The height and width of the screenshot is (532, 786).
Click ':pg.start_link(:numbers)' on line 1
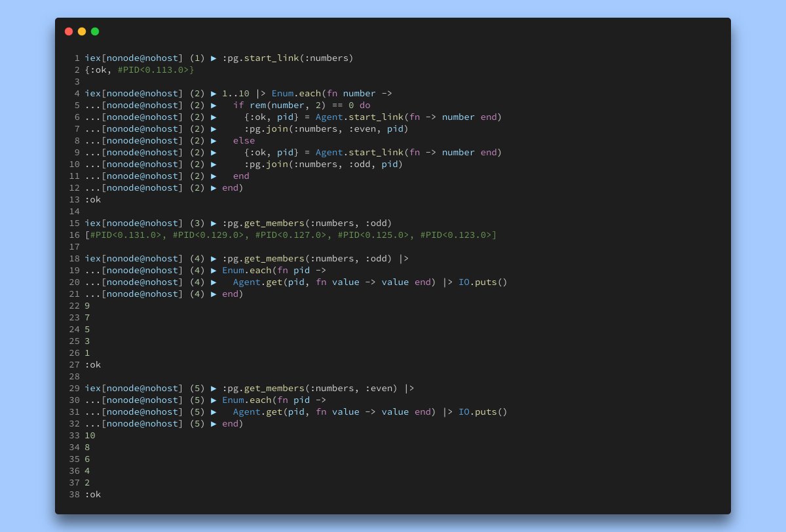288,58
